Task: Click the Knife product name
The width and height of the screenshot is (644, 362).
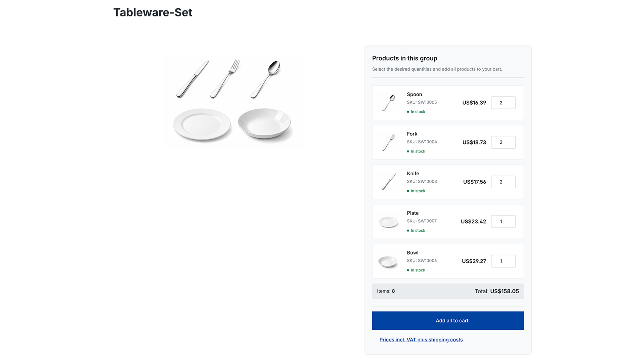Action: (413, 173)
